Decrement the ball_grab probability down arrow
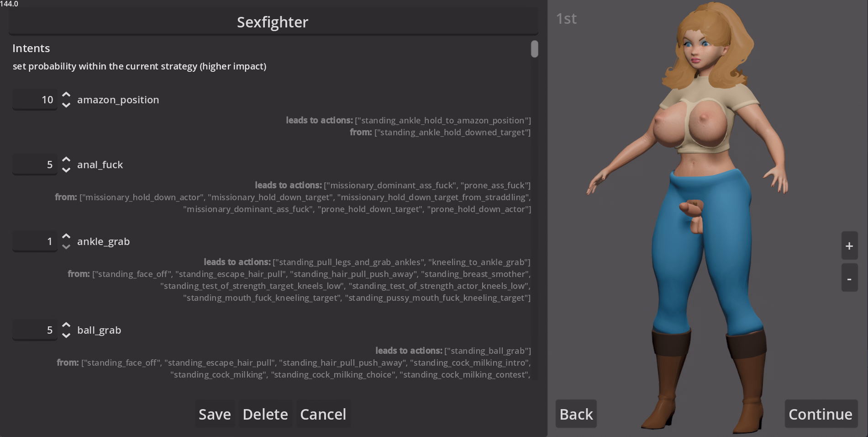 [x=66, y=336]
